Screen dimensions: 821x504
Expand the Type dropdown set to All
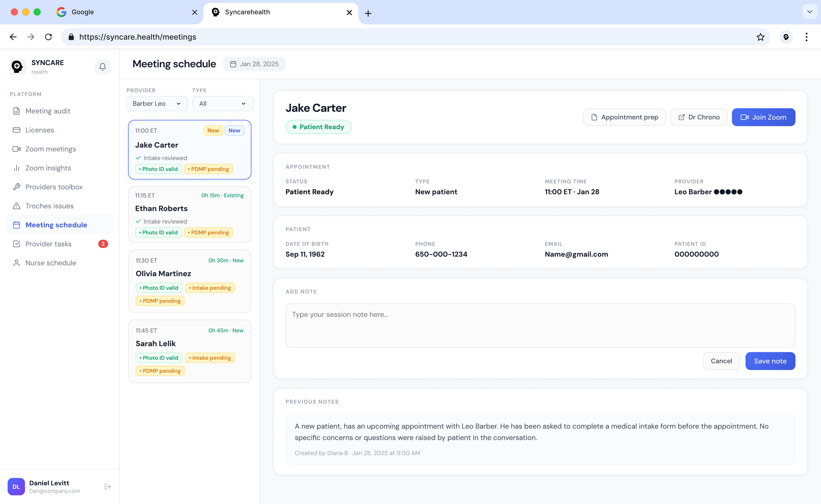[x=222, y=103]
